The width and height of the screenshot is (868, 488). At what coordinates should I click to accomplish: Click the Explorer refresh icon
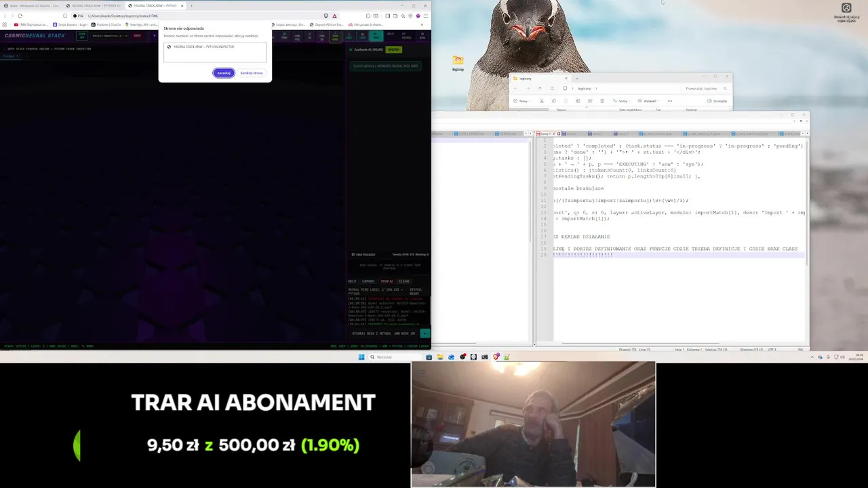coord(552,88)
